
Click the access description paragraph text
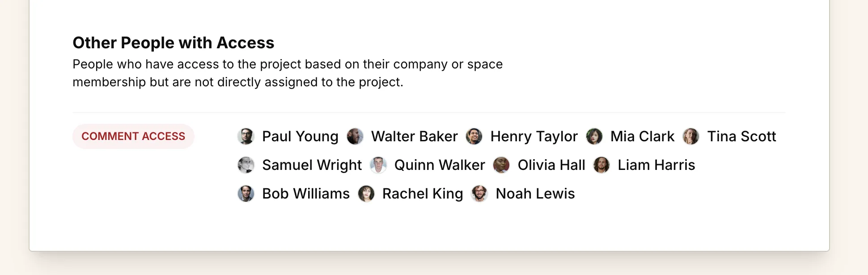click(x=288, y=73)
